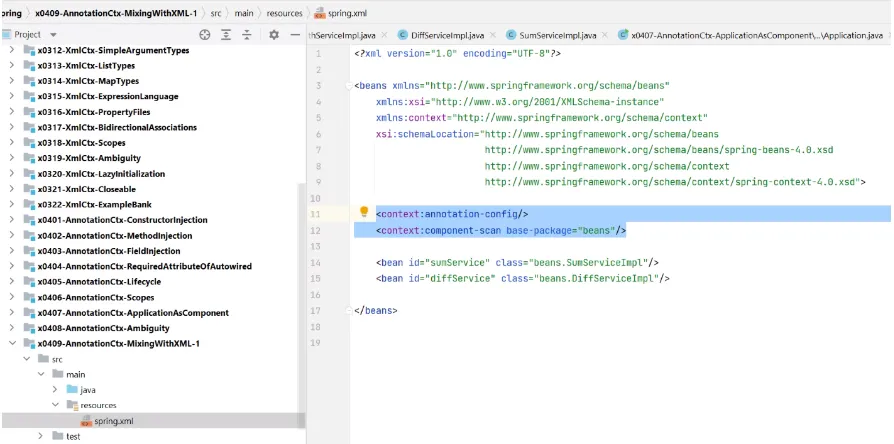This screenshot has height=444, width=894.
Task: Select x0403-AnnotationCtx-FieldInjection module
Action: [x=109, y=251]
